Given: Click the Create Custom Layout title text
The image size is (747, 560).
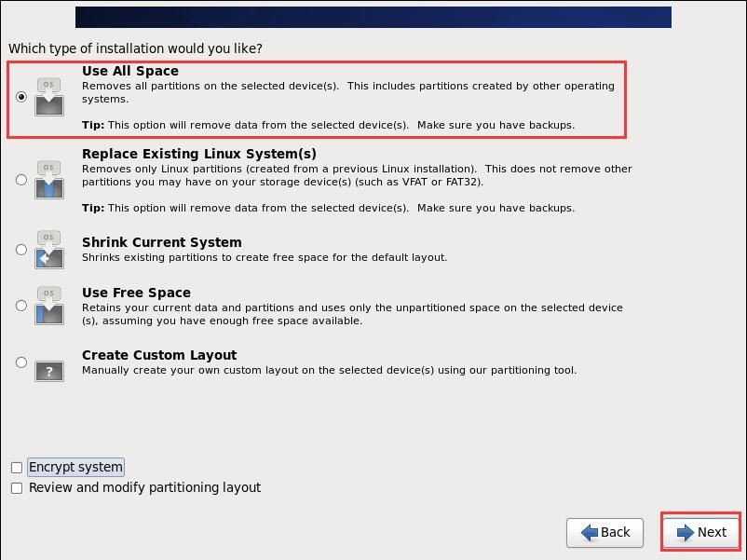Looking at the screenshot, I should 159,355.
